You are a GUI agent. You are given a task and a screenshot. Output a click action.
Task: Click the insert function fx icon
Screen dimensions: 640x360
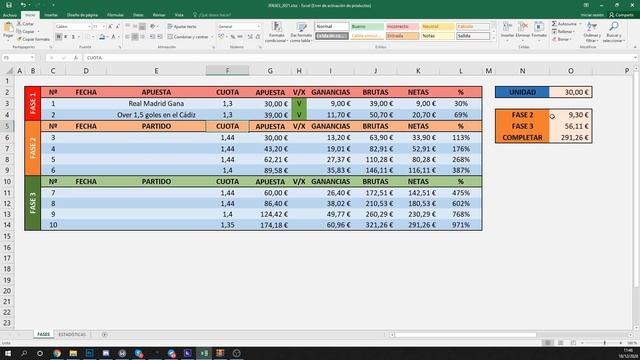click(x=76, y=58)
